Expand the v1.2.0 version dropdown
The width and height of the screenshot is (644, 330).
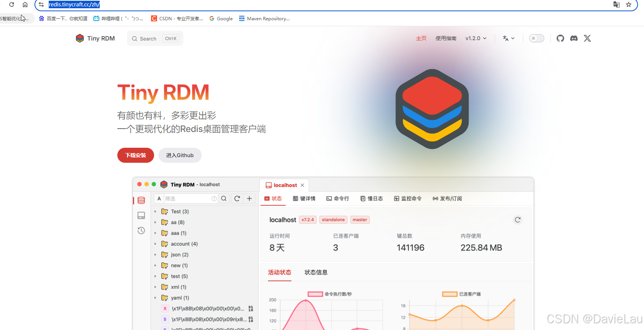(476, 38)
